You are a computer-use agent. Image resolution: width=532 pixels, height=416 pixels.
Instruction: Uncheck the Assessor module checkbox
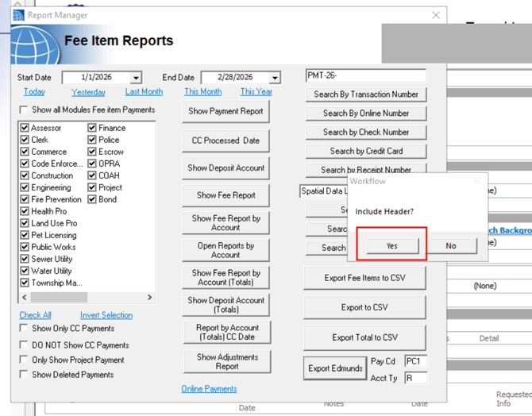pyautogui.click(x=25, y=128)
